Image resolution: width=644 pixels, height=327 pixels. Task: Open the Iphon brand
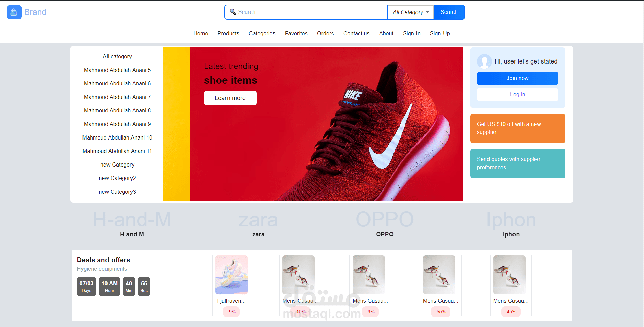[x=511, y=224]
